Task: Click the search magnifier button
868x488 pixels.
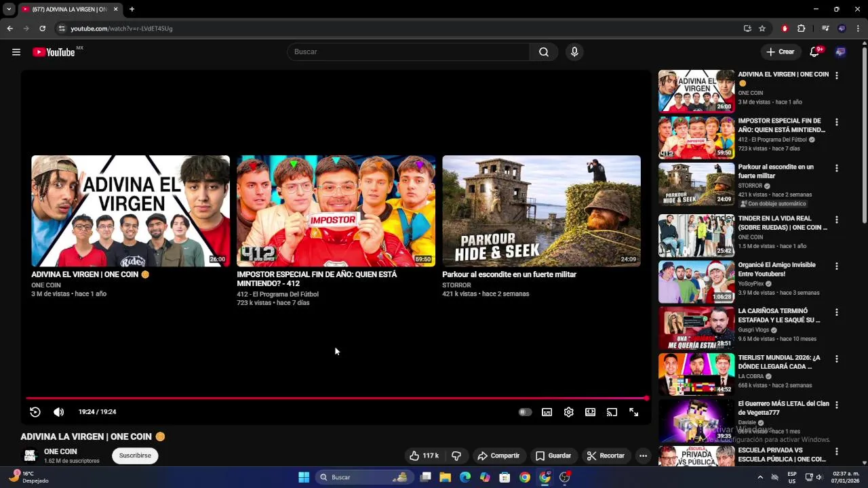Action: tap(544, 52)
